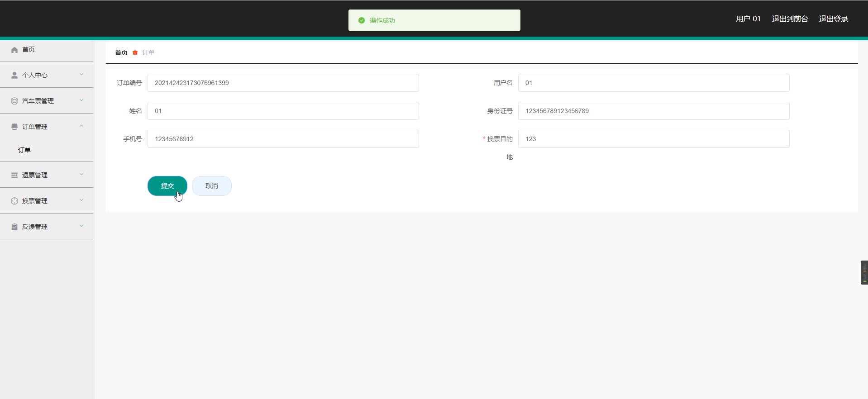Click the 用户名 input field

pyautogui.click(x=654, y=83)
